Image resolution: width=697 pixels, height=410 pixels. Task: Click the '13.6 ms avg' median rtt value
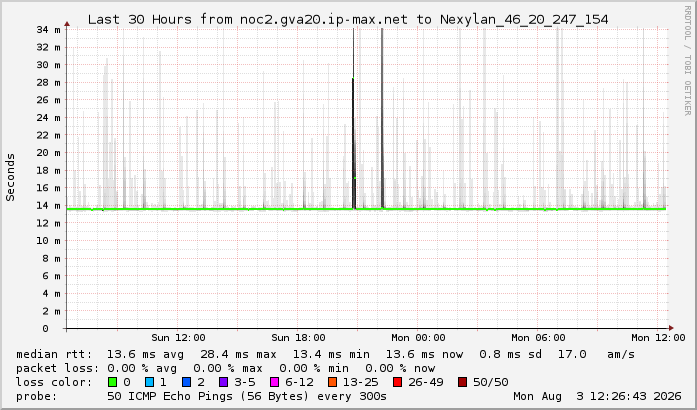coord(145,354)
